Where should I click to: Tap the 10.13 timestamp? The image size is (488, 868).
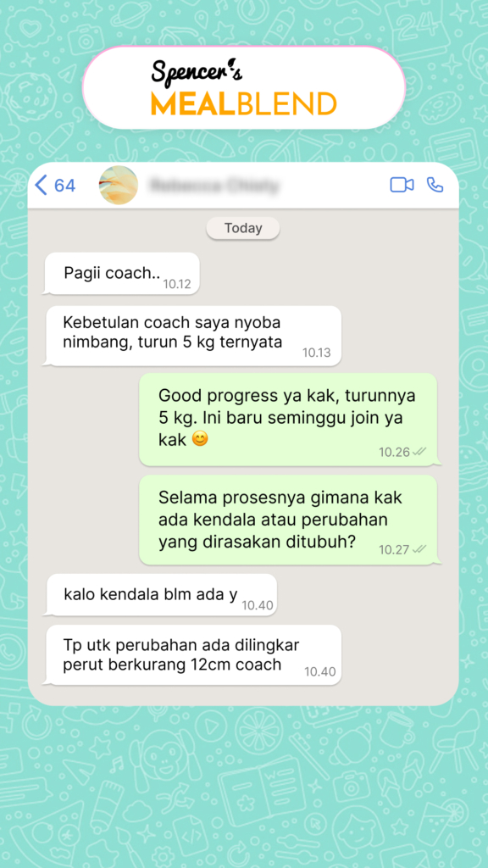coord(317,353)
